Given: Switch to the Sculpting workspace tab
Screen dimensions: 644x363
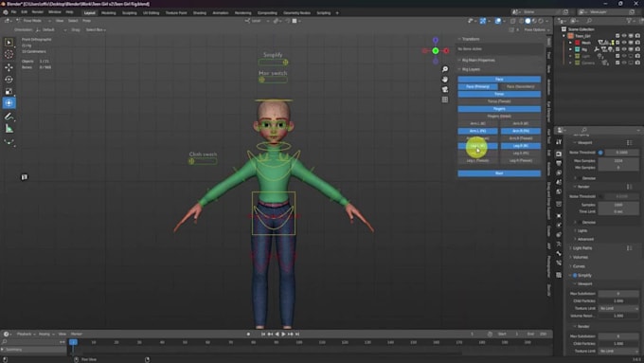Looking at the screenshot, I should (x=130, y=12).
